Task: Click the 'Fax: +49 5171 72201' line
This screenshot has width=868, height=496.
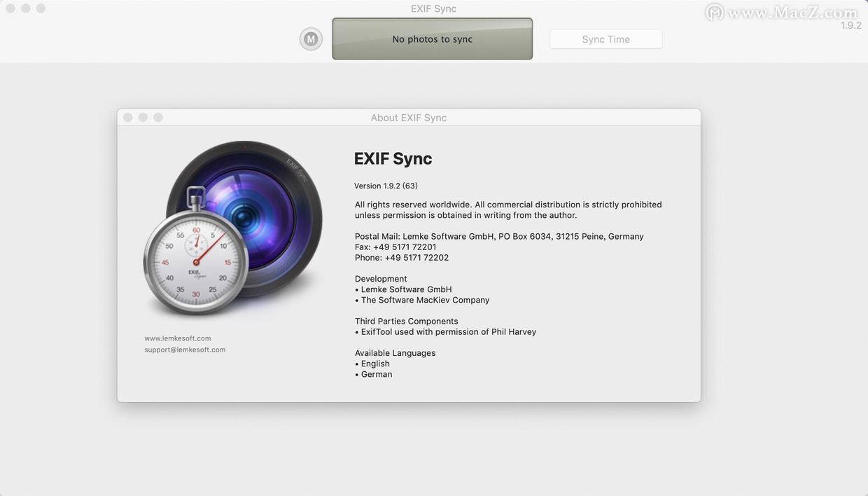Action: pos(395,247)
